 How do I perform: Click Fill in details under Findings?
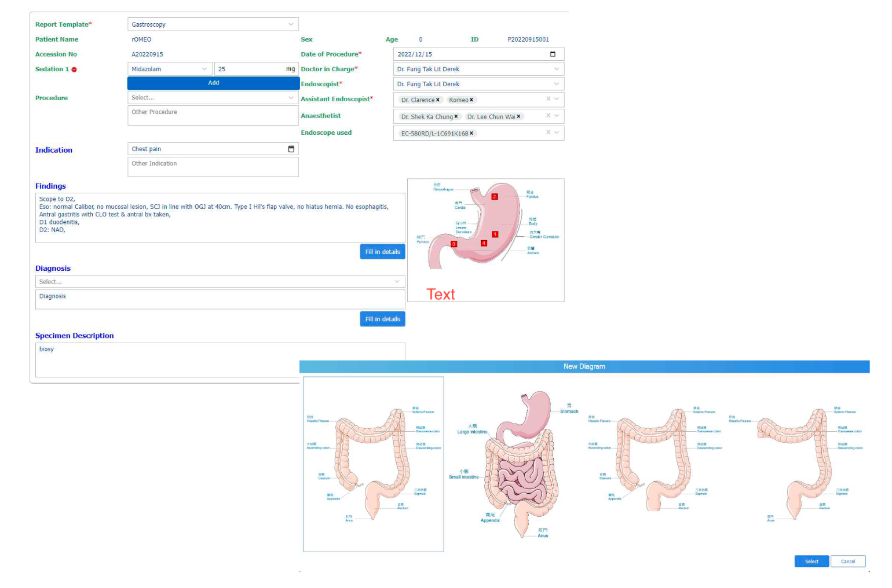(382, 252)
